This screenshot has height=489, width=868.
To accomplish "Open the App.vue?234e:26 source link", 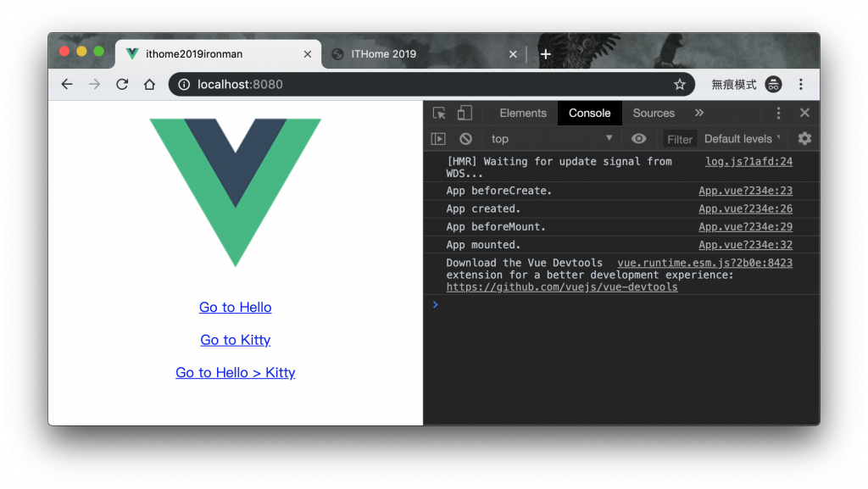I will (x=745, y=208).
